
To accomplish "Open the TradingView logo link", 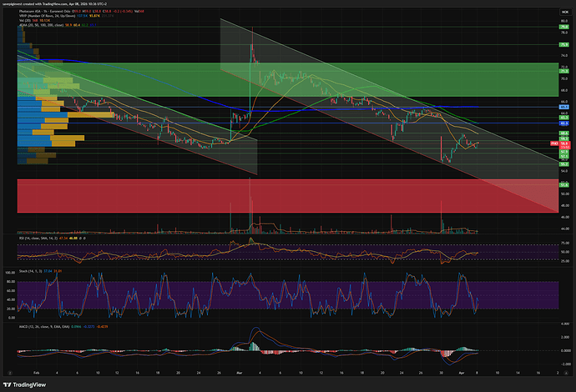I will click(x=24, y=384).
